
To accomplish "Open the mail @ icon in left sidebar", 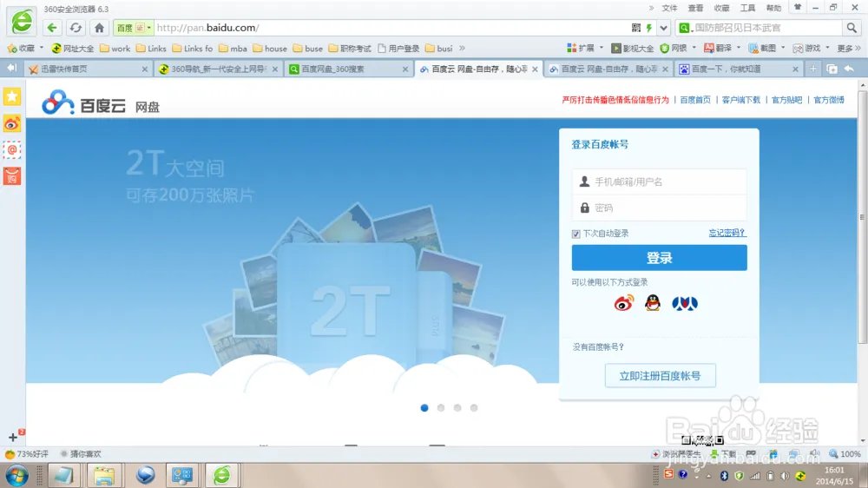I will pos(12,150).
